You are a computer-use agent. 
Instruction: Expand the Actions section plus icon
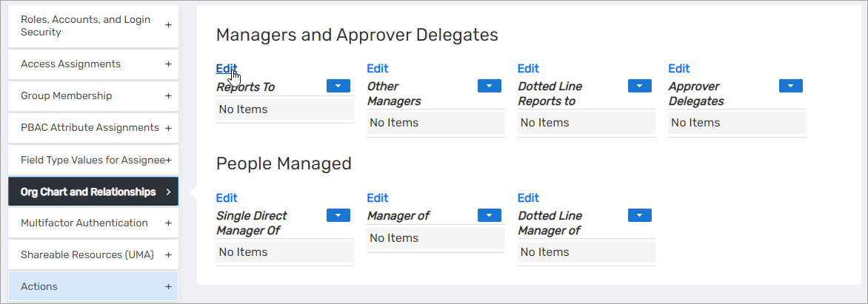point(168,286)
